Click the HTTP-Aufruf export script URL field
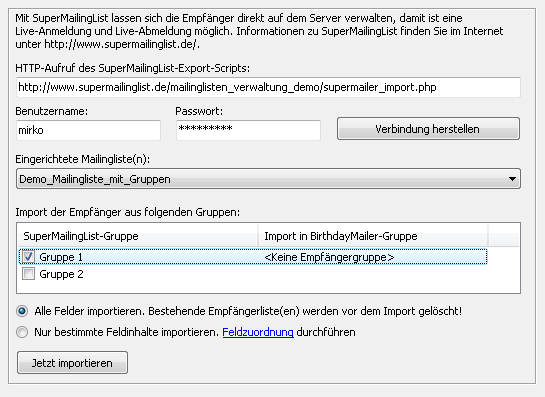The image size is (545, 397). [268, 87]
